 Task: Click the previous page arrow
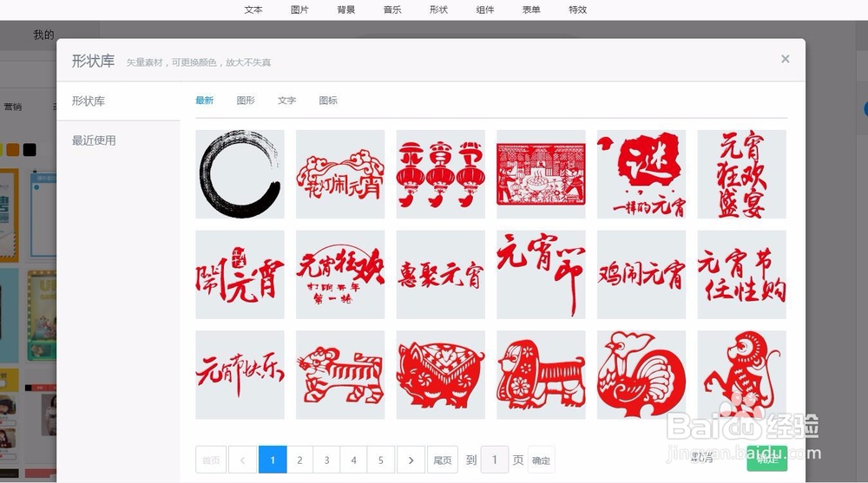pyautogui.click(x=242, y=460)
